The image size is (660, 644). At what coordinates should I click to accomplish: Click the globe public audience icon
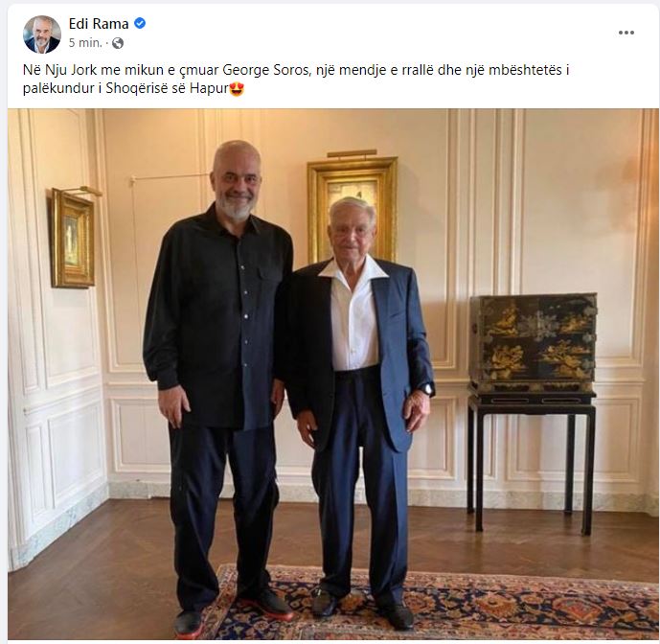pyautogui.click(x=118, y=43)
